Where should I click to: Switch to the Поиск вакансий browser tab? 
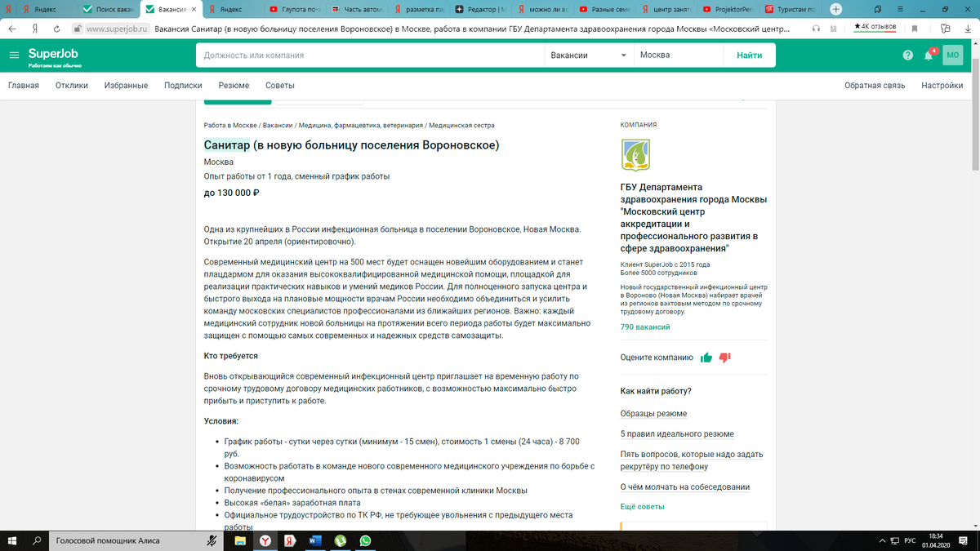click(x=110, y=9)
